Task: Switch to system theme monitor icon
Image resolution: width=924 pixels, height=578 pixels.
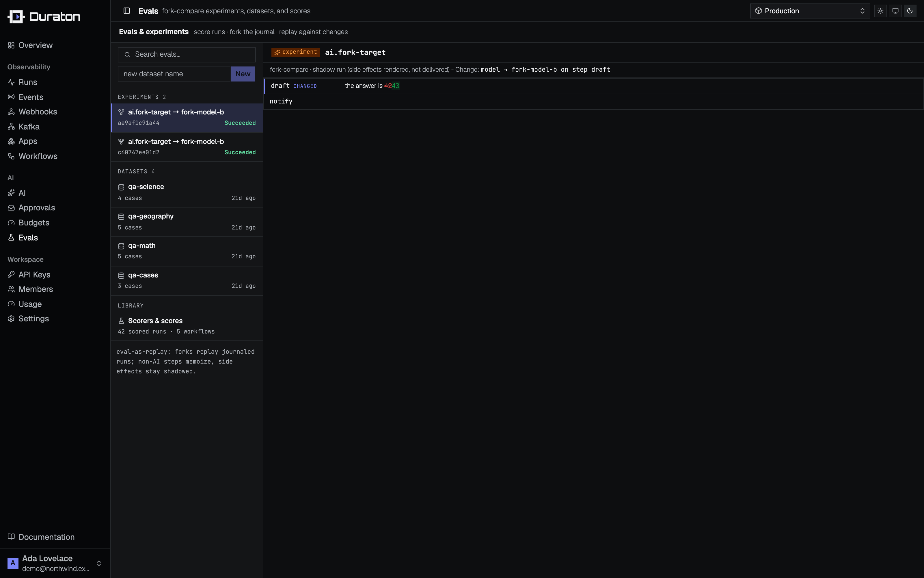Action: pyautogui.click(x=895, y=11)
